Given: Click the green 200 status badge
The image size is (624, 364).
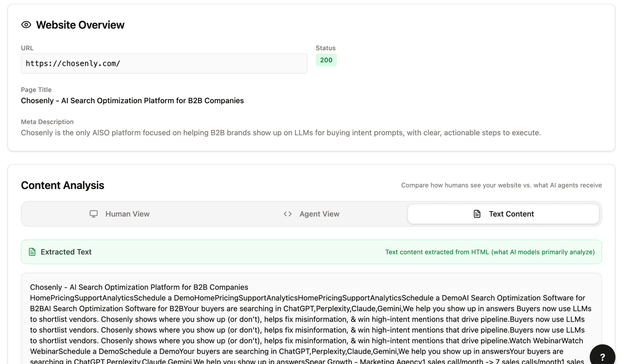Looking at the screenshot, I should pyautogui.click(x=326, y=60).
